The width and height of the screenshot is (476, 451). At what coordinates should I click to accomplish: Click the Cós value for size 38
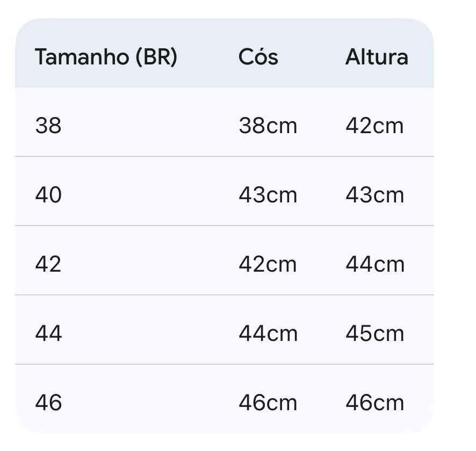(x=268, y=126)
